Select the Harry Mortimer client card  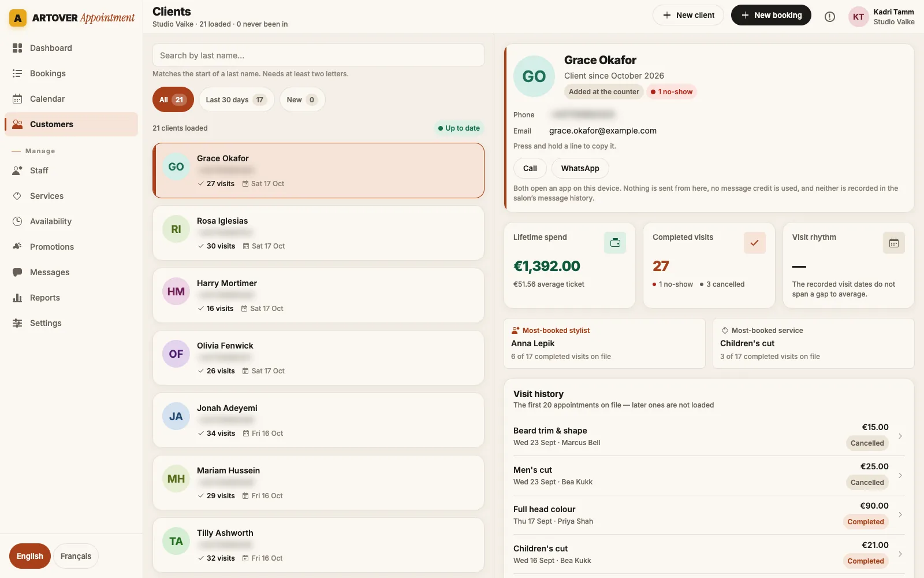[318, 295]
